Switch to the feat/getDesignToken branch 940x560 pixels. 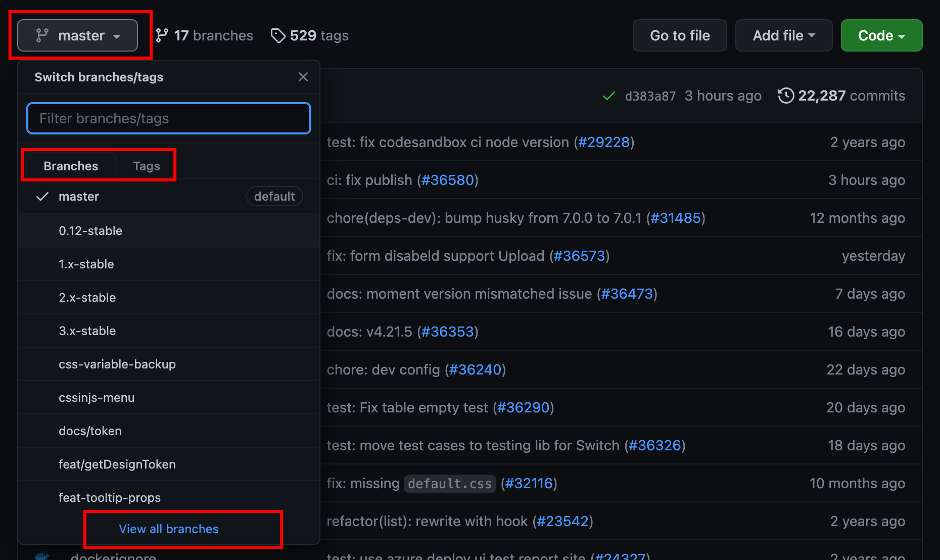117,464
